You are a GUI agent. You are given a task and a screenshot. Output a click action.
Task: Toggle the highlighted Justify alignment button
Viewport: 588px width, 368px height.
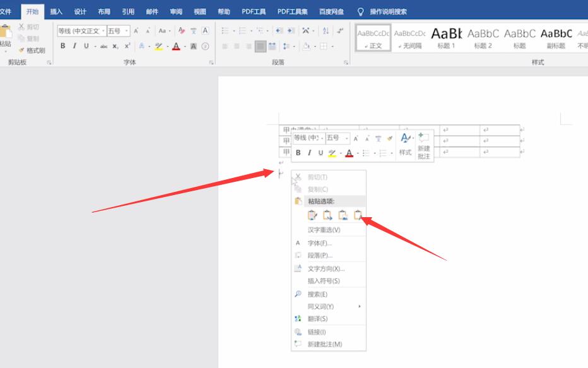261,47
